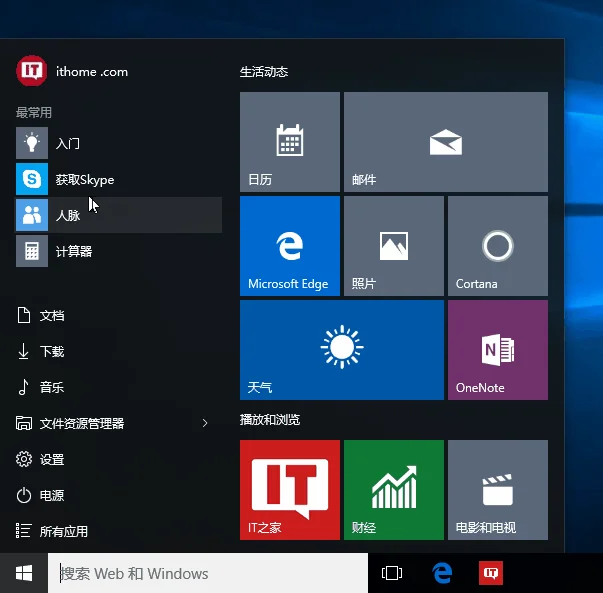Select the 入门 menu entry label
Image resolution: width=603 pixels, height=593 pixels.
tap(68, 143)
